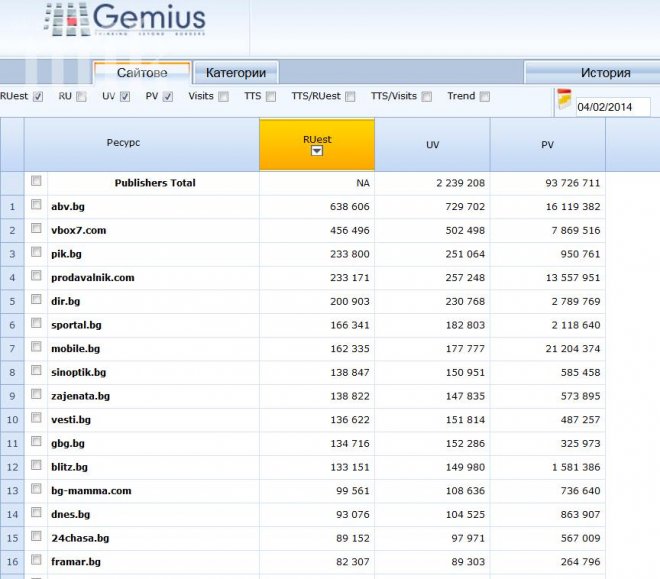
Task: Click the dnes.bg resource name
Action: coord(71,515)
